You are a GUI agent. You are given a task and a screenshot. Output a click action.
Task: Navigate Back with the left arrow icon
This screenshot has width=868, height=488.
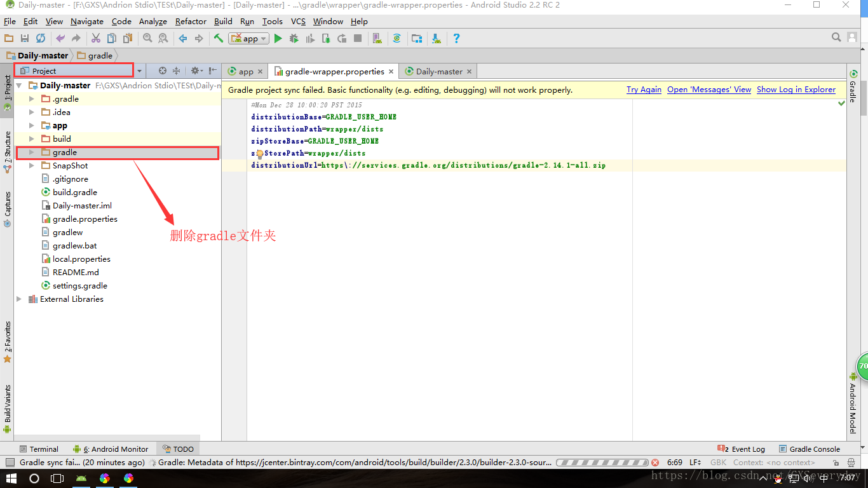pyautogui.click(x=183, y=39)
